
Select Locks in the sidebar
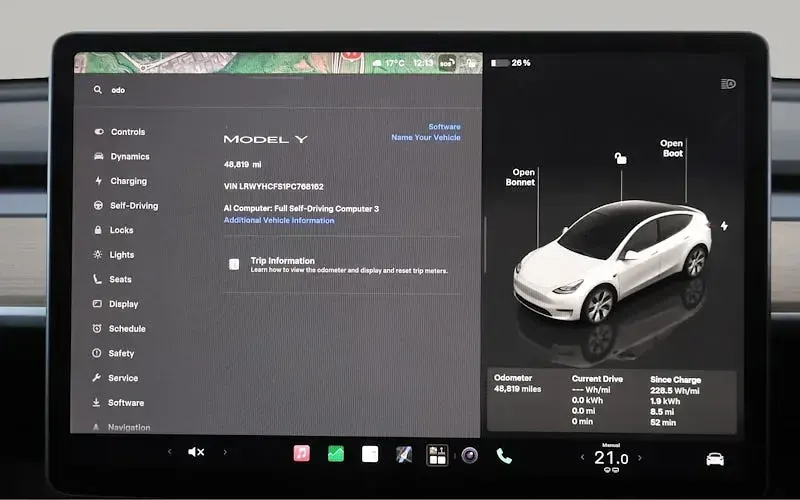click(114, 230)
